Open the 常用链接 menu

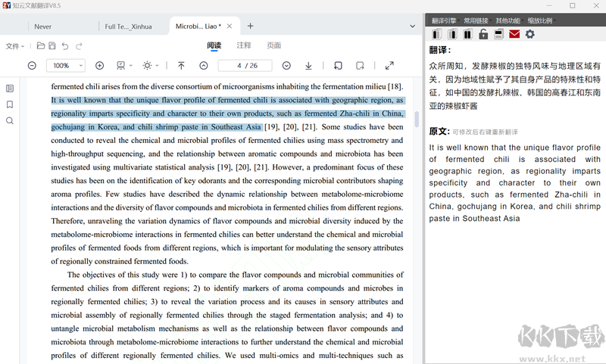coord(476,21)
